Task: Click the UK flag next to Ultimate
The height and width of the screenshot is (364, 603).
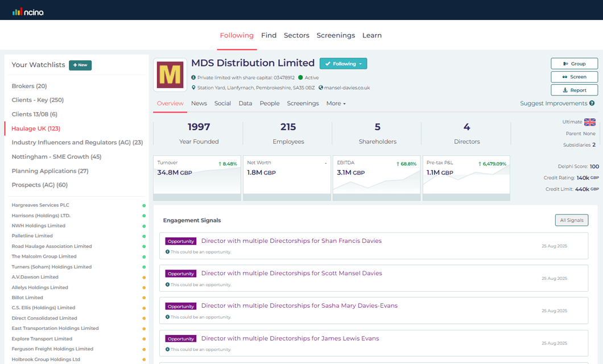Action: [590, 121]
